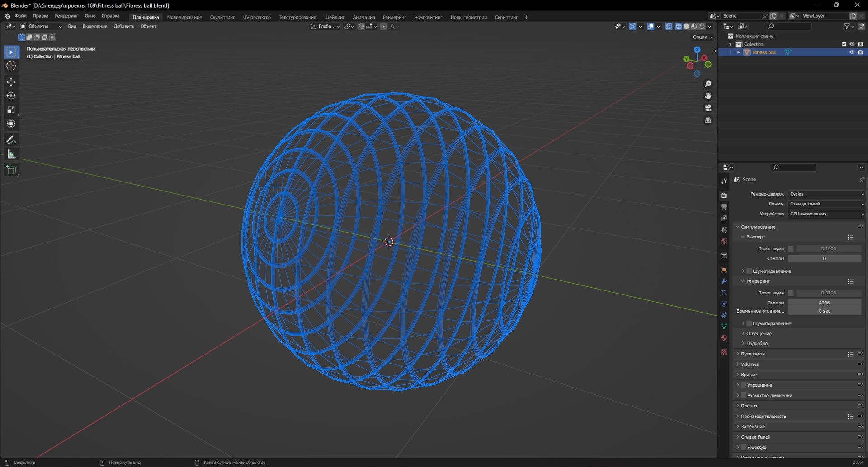The image size is (868, 467).
Task: Toggle X-ray mode button
Action: pos(669,27)
